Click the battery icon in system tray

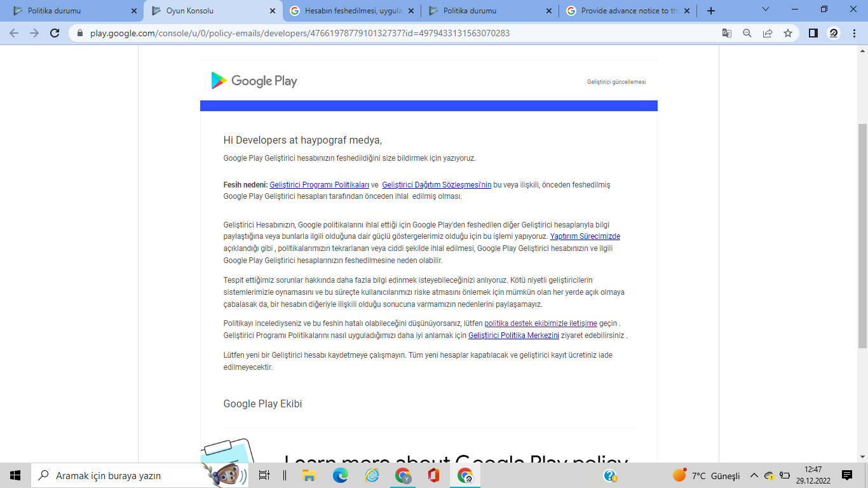point(785,475)
